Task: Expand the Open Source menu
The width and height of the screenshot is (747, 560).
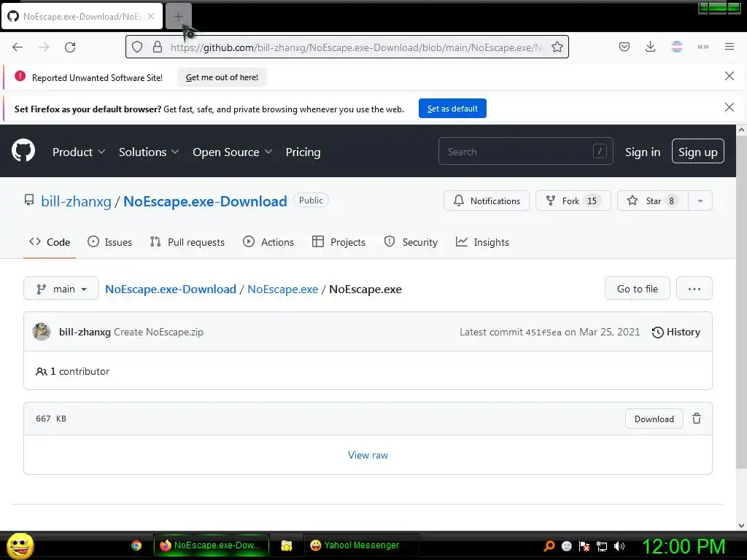Action: (x=233, y=152)
